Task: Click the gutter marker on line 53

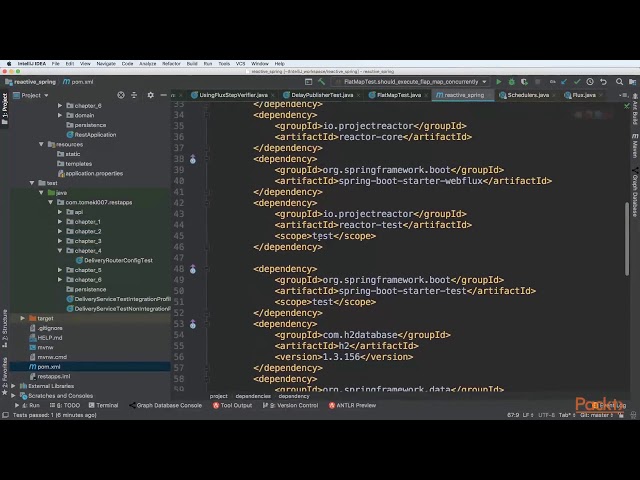Action: pos(193,324)
